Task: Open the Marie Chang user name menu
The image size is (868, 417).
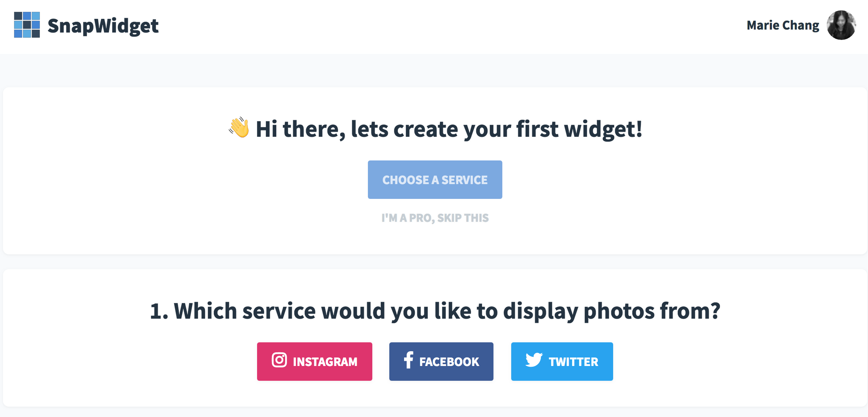Action: coord(783,25)
